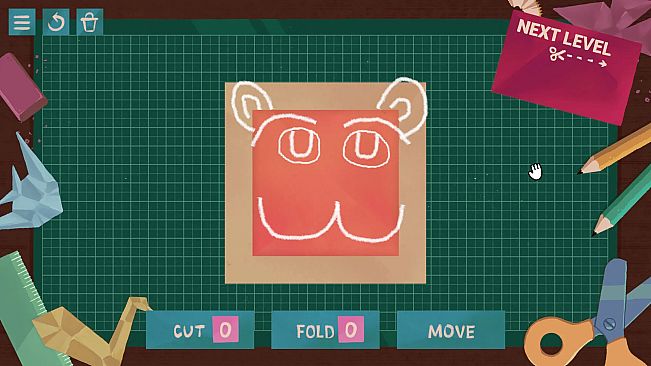This screenshot has width=651, height=366.
Task: Click the pink cut counter showing 0
Action: point(225,329)
